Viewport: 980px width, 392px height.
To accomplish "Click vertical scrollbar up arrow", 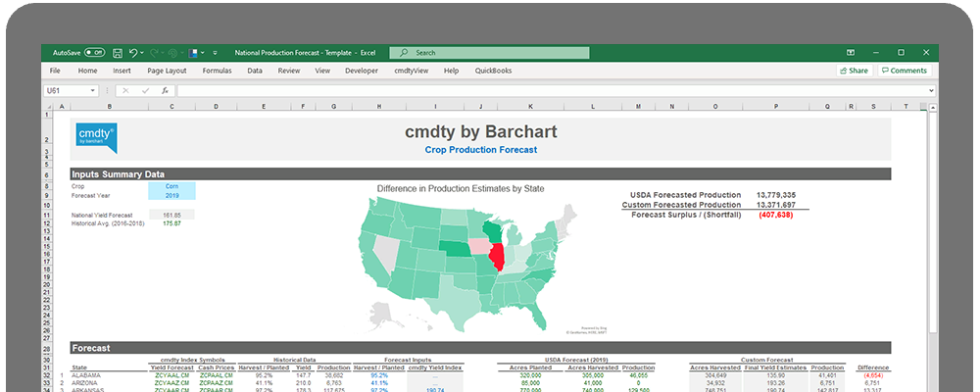I will coord(933,108).
